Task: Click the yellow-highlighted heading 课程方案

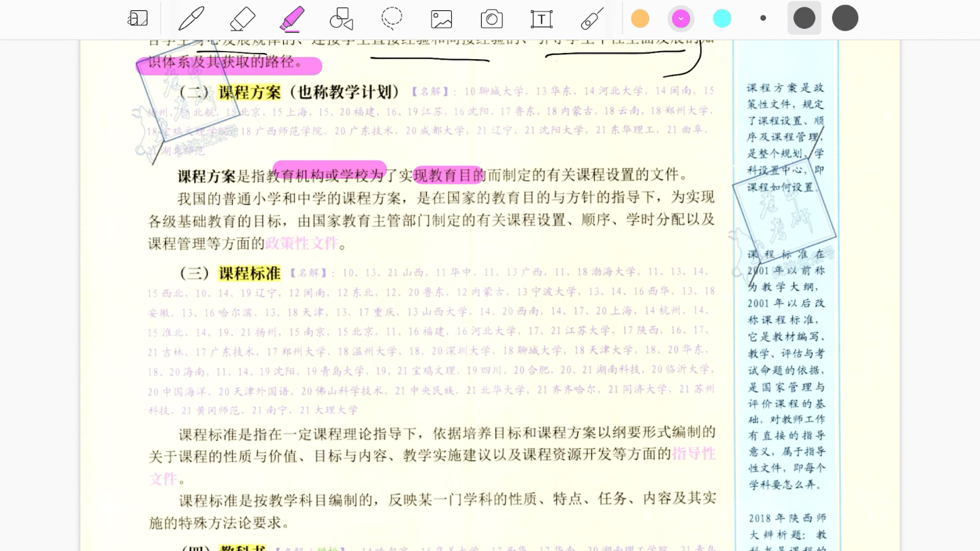Action: click(249, 93)
